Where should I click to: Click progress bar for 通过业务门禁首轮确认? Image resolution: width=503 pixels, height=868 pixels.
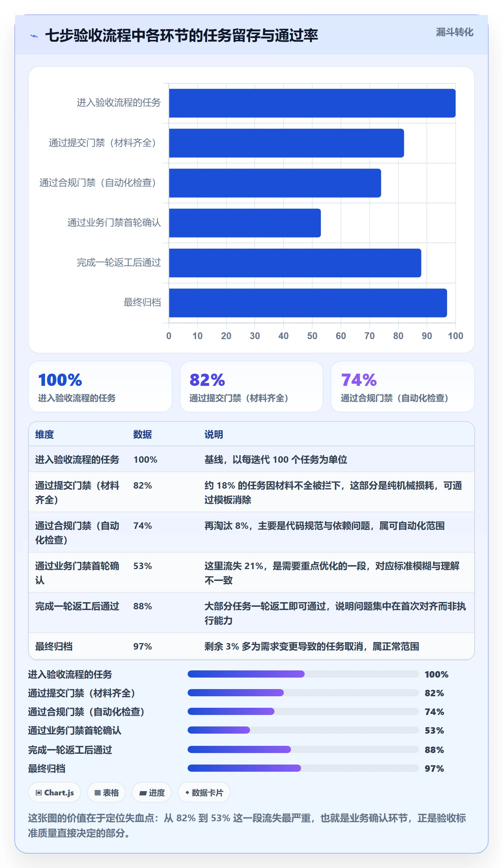click(x=303, y=730)
